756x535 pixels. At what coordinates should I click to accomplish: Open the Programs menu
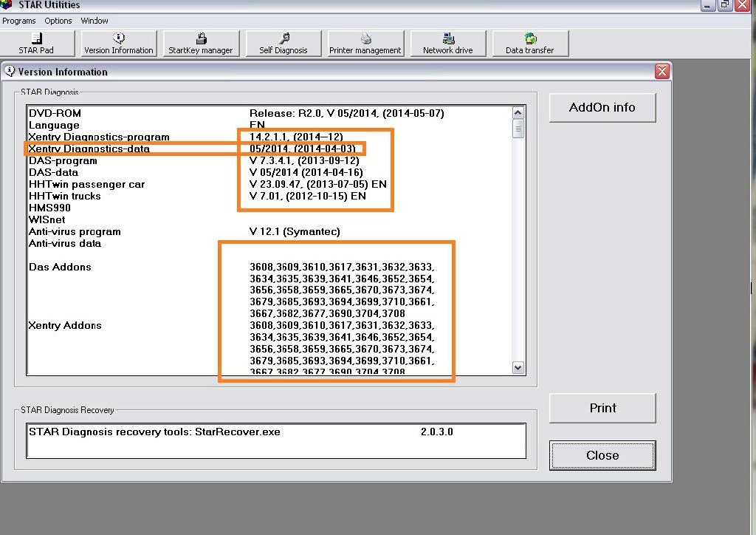[18, 21]
